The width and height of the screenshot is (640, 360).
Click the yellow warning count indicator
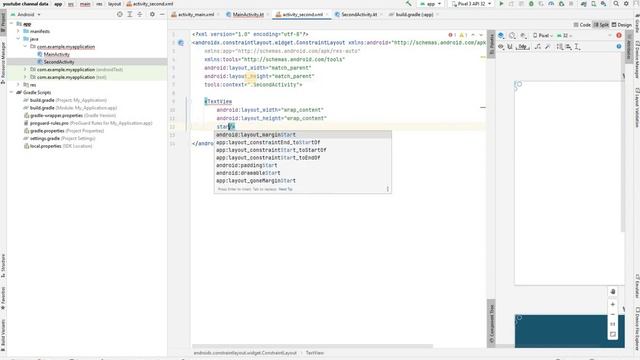click(x=463, y=35)
